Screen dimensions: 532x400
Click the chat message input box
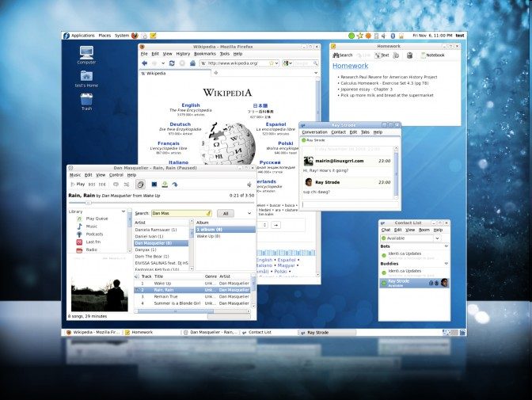[x=349, y=204]
